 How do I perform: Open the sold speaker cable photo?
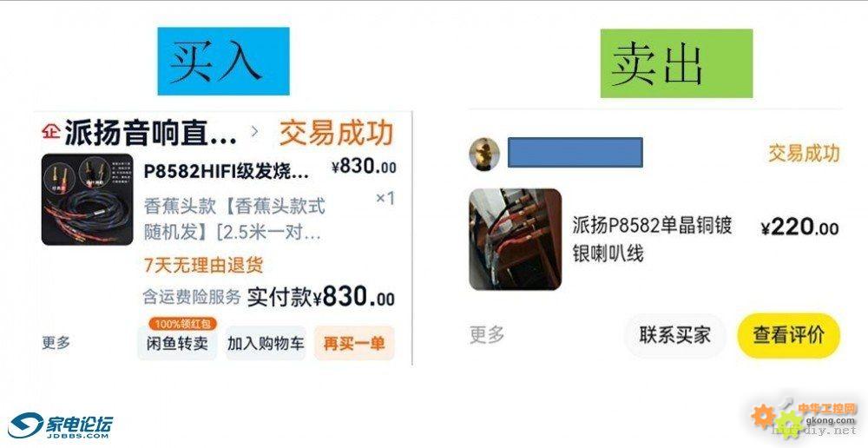click(516, 240)
